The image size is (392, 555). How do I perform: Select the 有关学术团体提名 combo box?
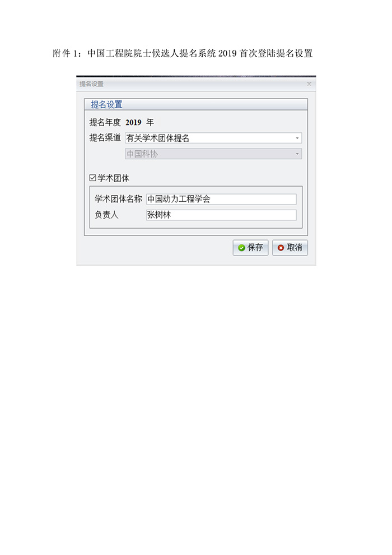tap(213, 138)
